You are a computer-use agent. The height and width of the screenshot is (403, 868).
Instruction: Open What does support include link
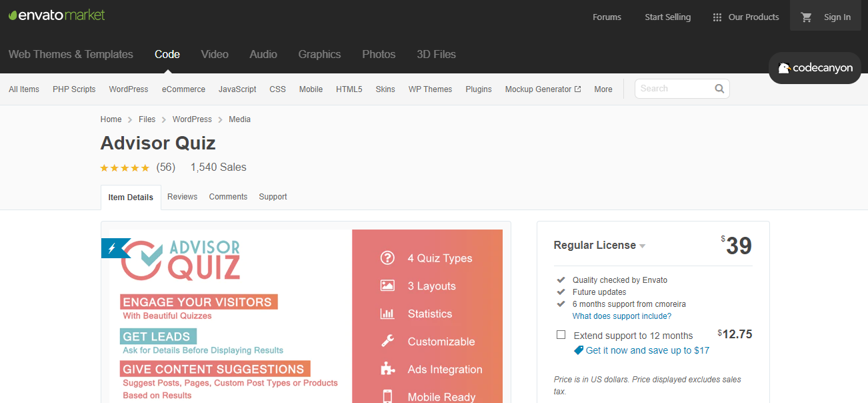(x=622, y=316)
